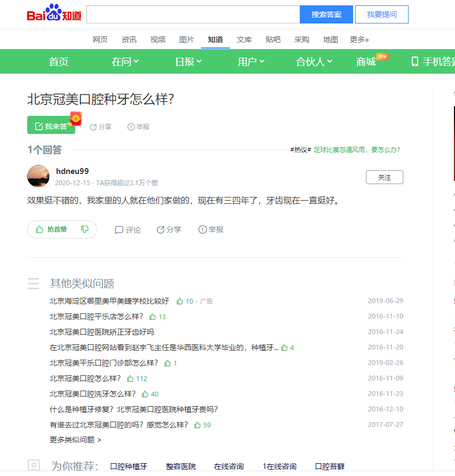Report the question with 举报 under title
The width and height of the screenshot is (455, 476).
(x=138, y=127)
